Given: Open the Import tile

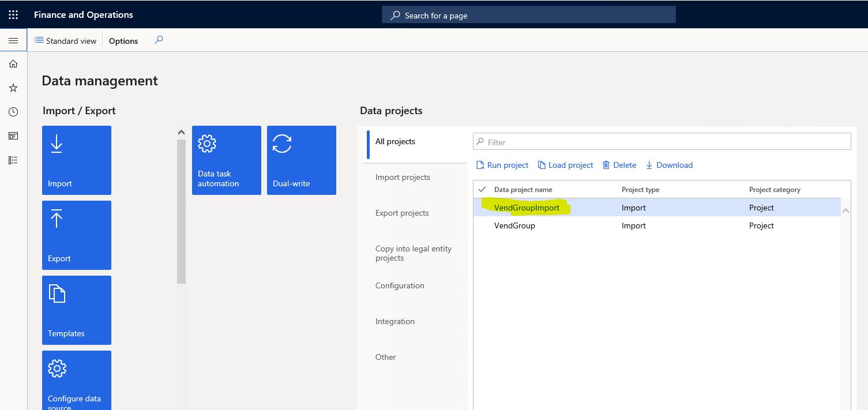Looking at the screenshot, I should [x=77, y=160].
